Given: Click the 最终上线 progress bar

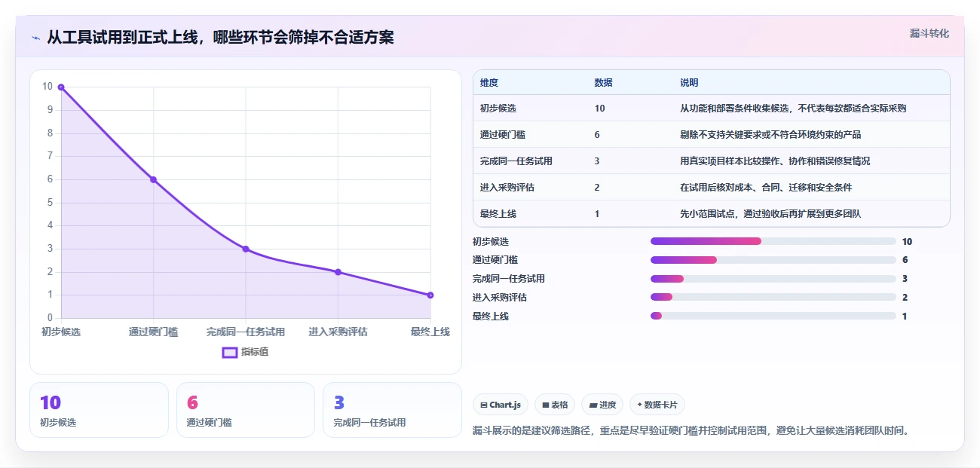Looking at the screenshot, I should pos(773,316).
